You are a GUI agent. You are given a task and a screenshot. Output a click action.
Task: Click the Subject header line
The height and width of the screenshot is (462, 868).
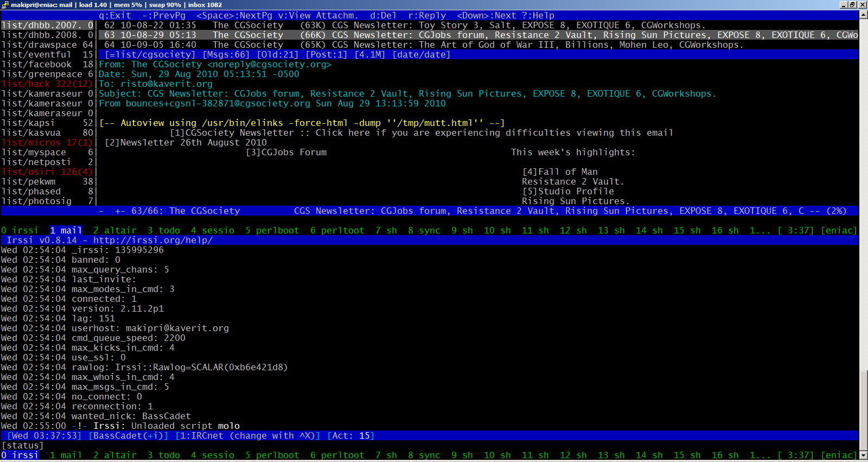407,93
